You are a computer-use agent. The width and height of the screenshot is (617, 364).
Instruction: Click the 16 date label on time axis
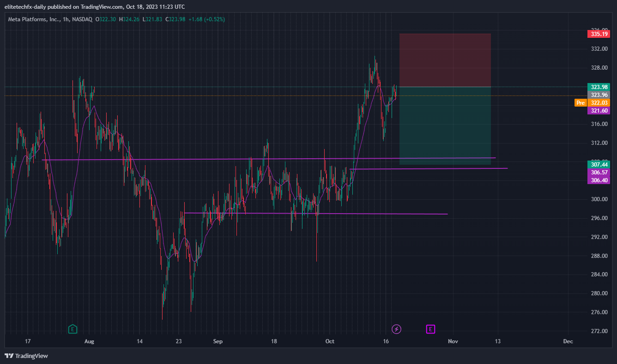(x=386, y=341)
